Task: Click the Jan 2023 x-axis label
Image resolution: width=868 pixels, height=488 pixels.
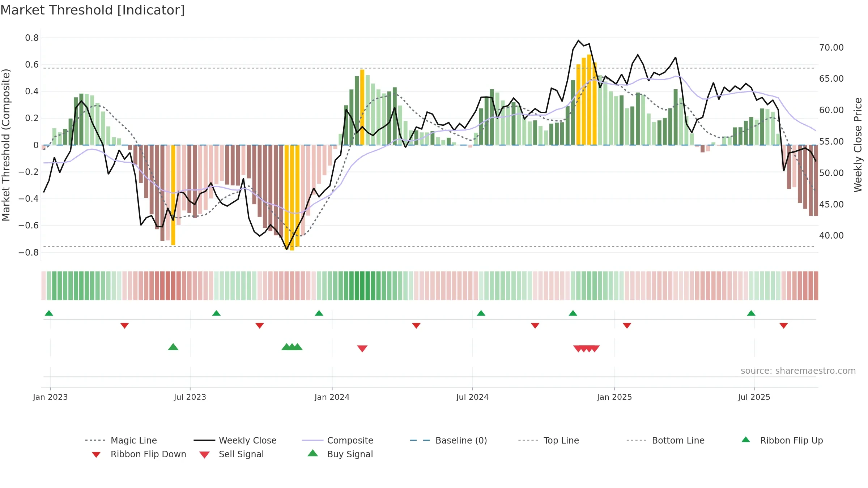Action: point(50,397)
